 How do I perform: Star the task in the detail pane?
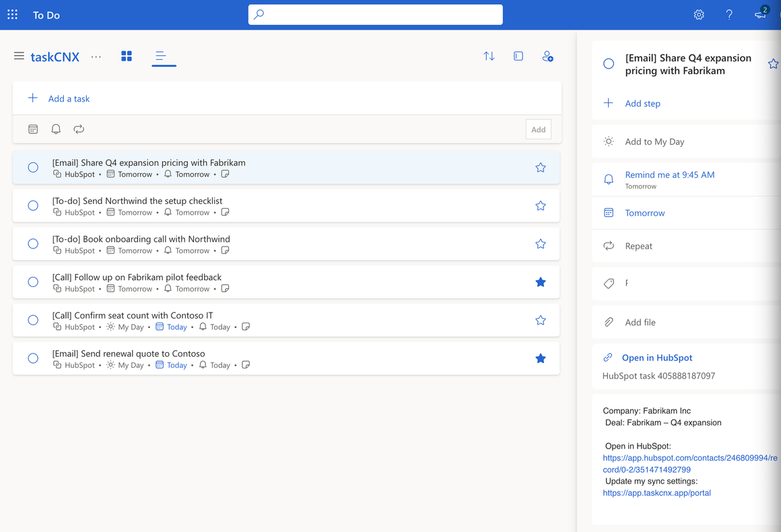[x=774, y=64]
